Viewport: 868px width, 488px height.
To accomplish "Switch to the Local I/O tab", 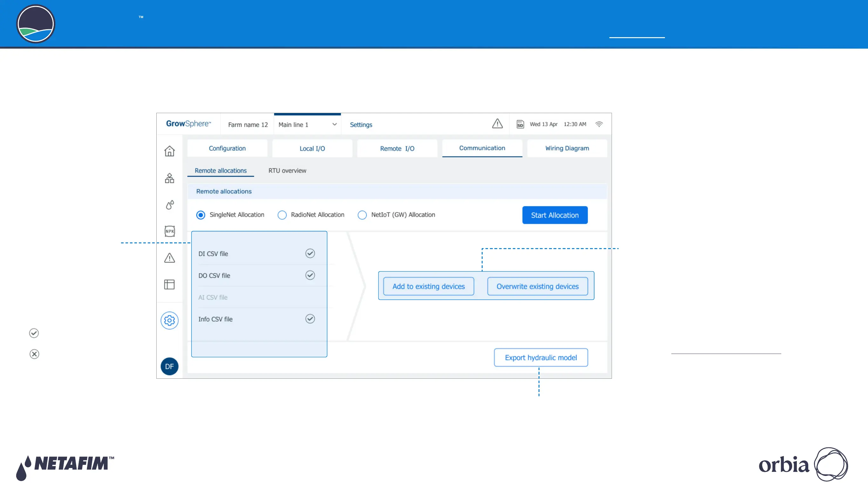I will pyautogui.click(x=312, y=148).
